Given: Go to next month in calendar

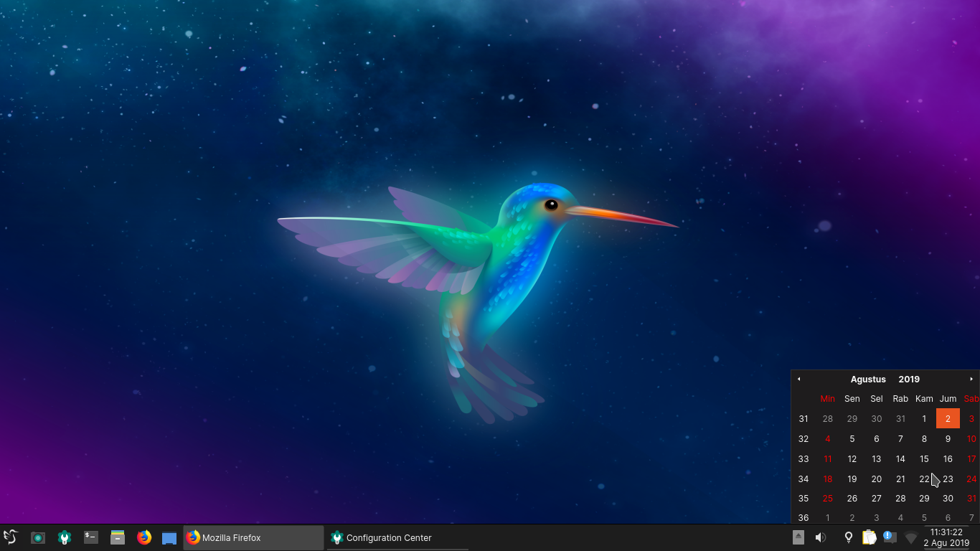Looking at the screenshot, I should pyautogui.click(x=971, y=379).
